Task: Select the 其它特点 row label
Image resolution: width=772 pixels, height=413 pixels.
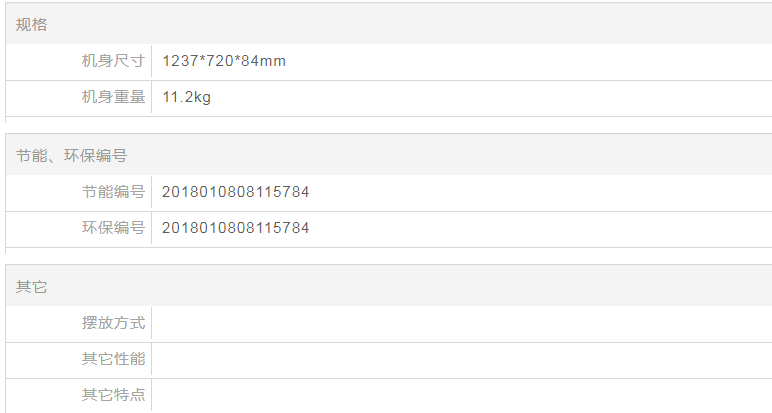Action: (x=113, y=395)
